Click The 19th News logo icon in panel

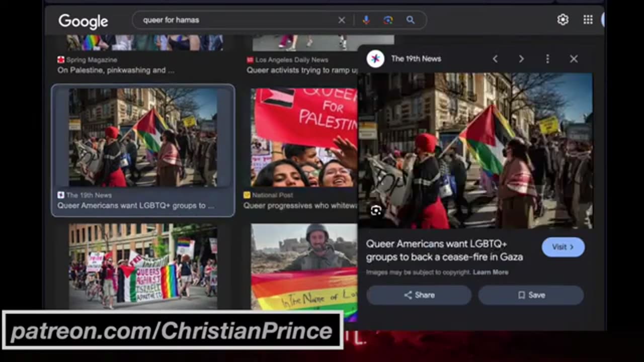tap(375, 59)
